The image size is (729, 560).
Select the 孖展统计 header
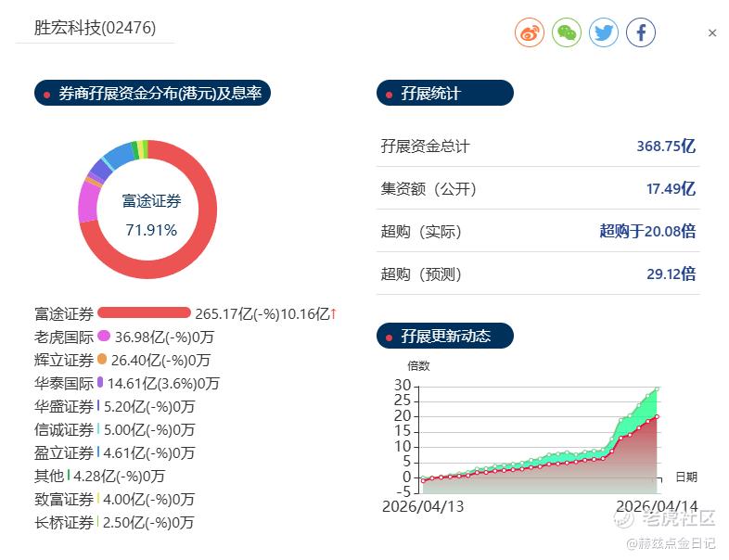tap(445, 93)
